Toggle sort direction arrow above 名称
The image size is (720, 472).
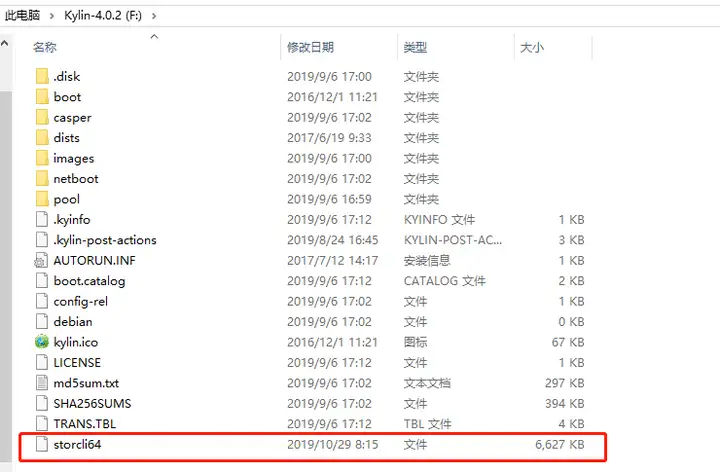tap(155, 36)
